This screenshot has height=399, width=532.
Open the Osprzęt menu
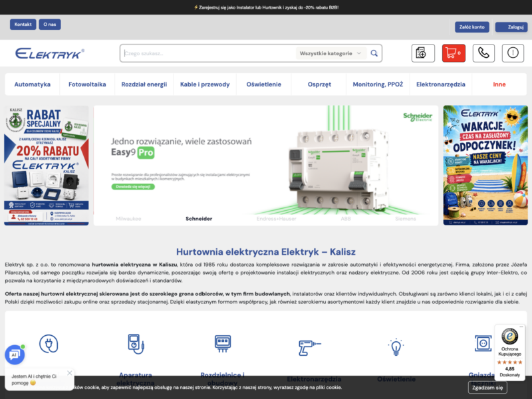319,84
